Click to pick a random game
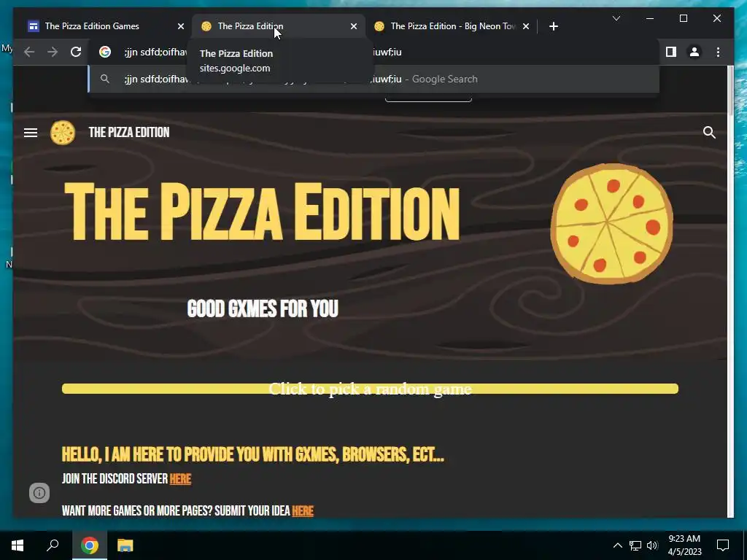Image resolution: width=747 pixels, height=560 pixels. point(370,389)
